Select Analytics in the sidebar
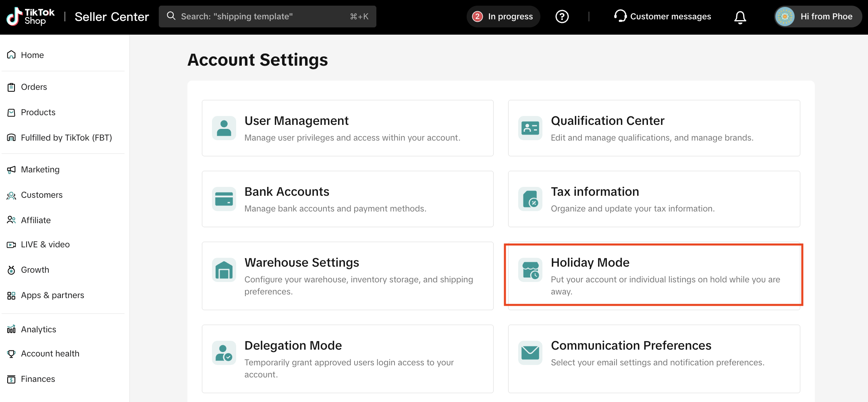This screenshot has height=402, width=868. (38, 329)
